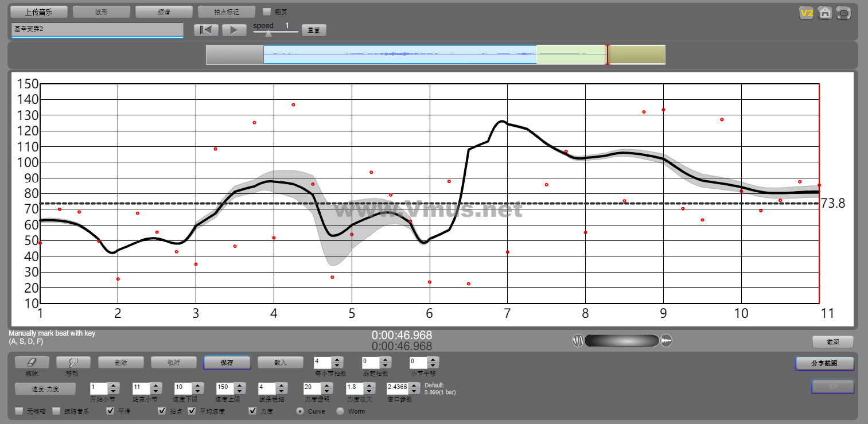Click the waveform icon left of zoom bar
868x424 pixels.
[x=578, y=341]
